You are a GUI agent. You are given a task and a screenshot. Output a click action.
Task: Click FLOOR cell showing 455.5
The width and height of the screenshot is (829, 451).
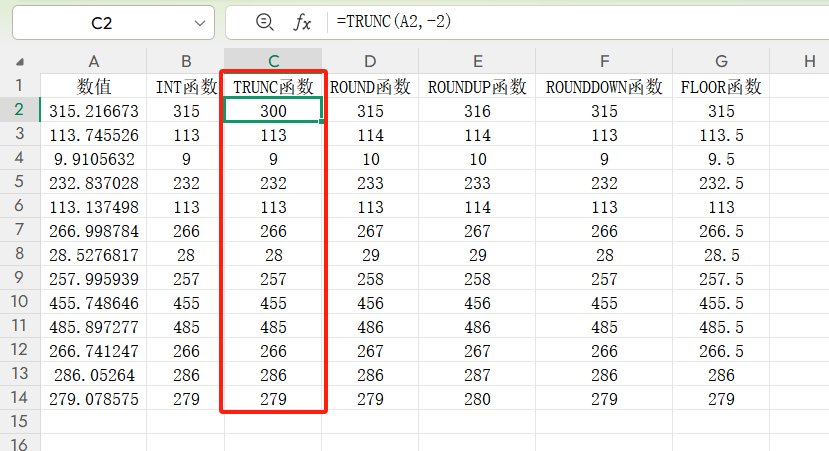[x=721, y=303]
